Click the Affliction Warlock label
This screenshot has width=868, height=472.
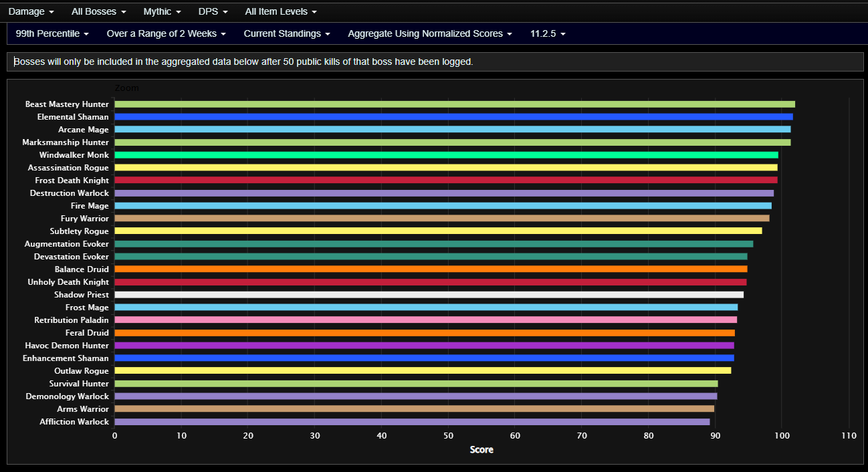tap(74, 422)
